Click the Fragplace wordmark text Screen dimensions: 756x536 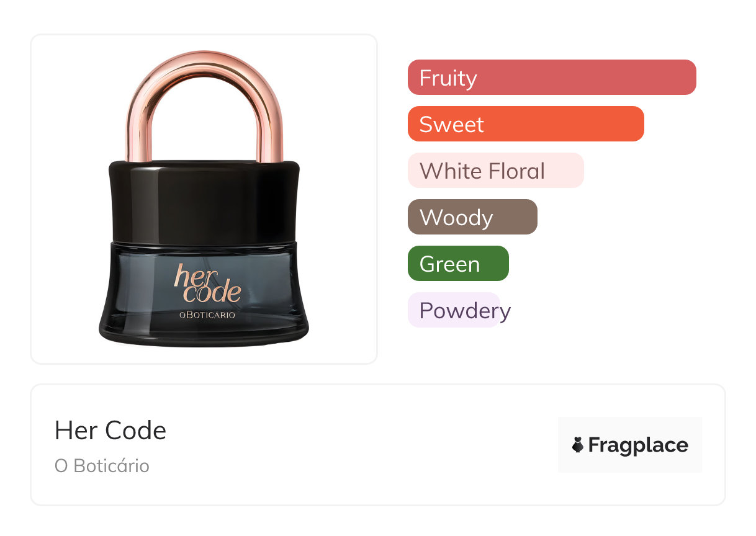point(637,445)
